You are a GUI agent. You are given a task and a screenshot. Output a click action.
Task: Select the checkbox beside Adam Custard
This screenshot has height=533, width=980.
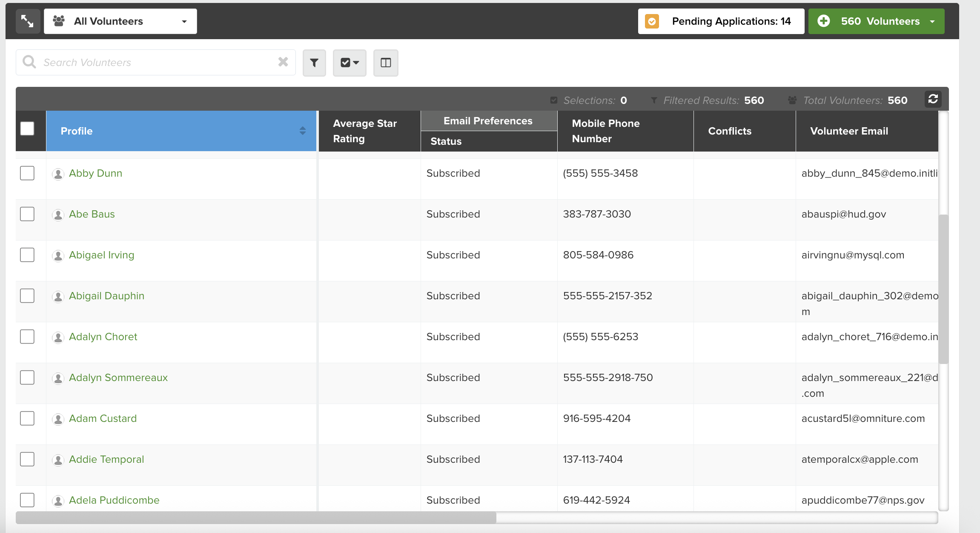tap(27, 418)
